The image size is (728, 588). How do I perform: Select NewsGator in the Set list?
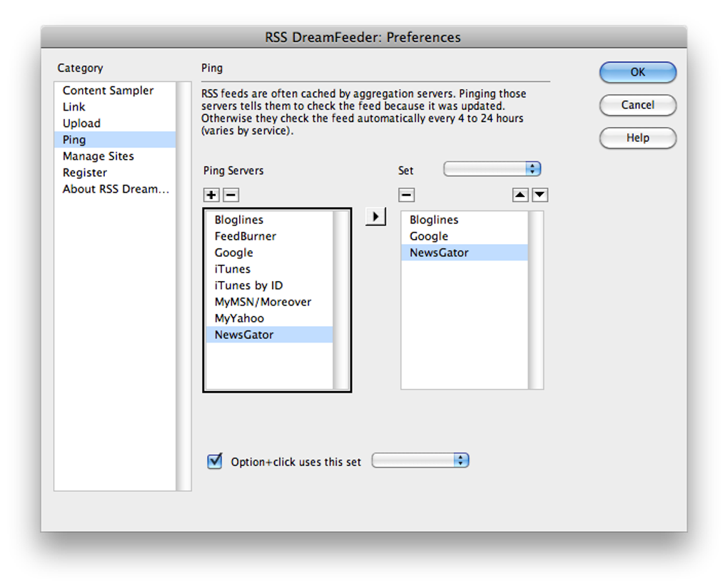465,253
